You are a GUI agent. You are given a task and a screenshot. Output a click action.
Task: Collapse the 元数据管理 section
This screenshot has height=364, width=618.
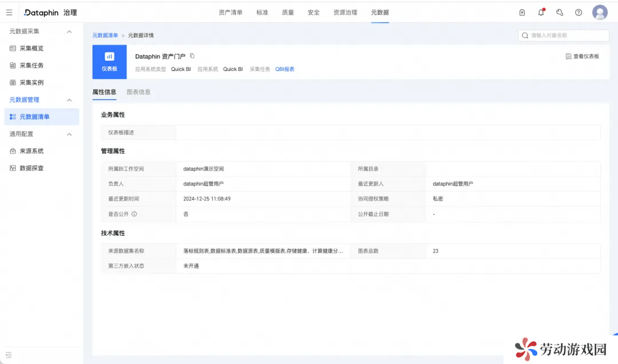tap(69, 100)
